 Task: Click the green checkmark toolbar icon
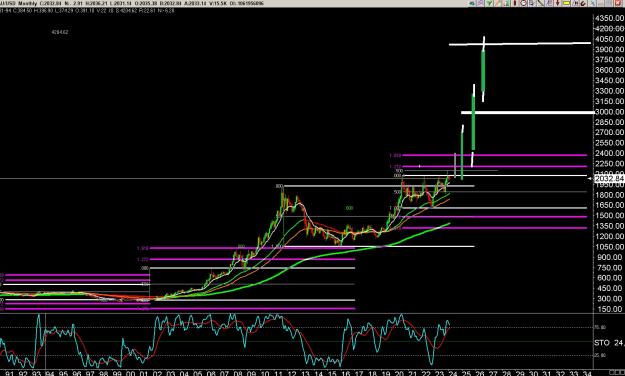click(490, 3)
